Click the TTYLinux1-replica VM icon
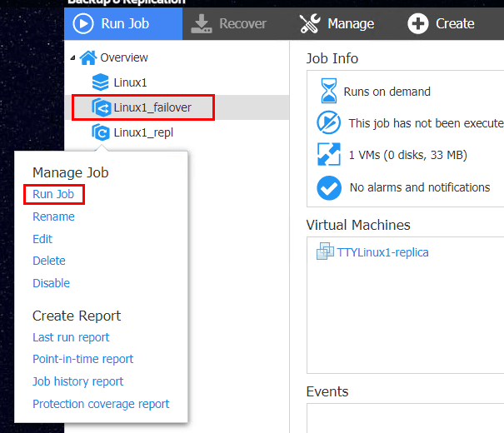504x433 pixels. (x=325, y=251)
